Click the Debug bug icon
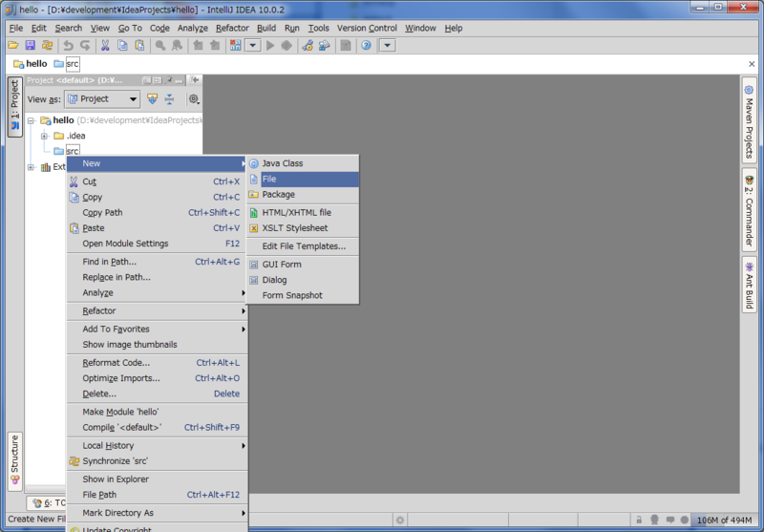The image size is (764, 532). pos(286,45)
